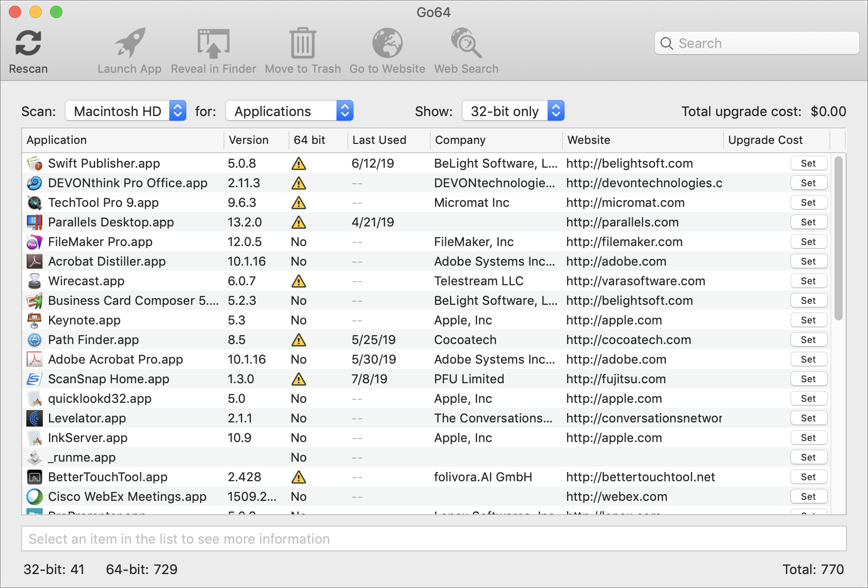Screen dimensions: 868x588
Task: Select the DEVONthink Pro Office.app icon
Action: click(35, 183)
